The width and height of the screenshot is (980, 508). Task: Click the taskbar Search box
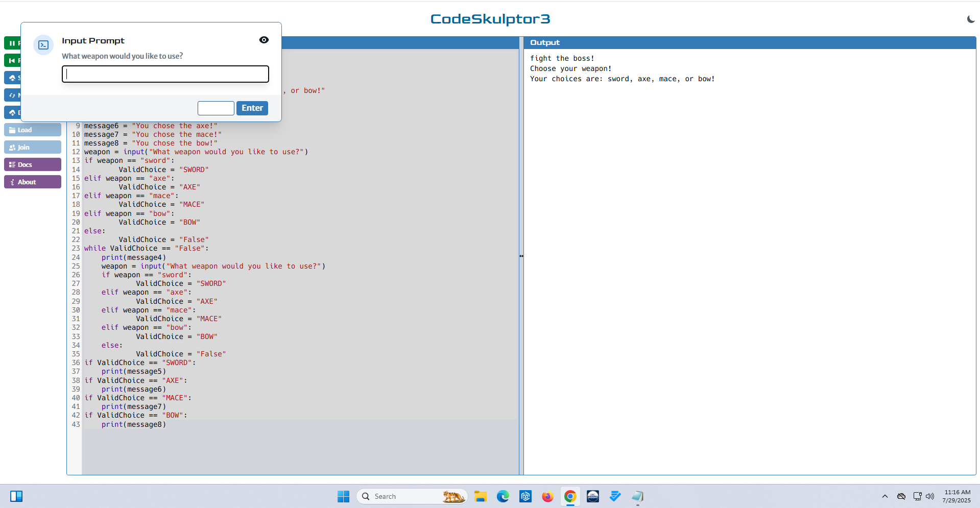(412, 496)
